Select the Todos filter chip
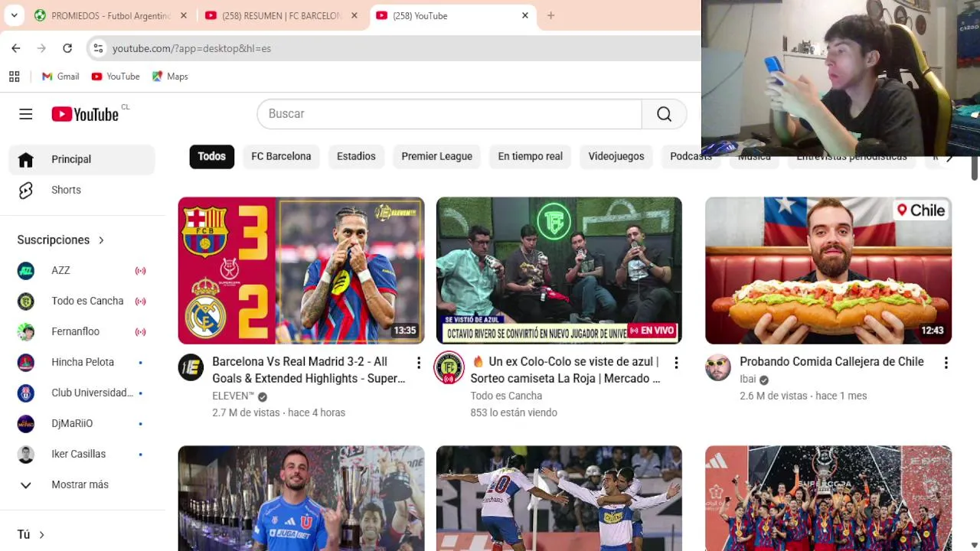The height and width of the screenshot is (551, 980). 211,156
